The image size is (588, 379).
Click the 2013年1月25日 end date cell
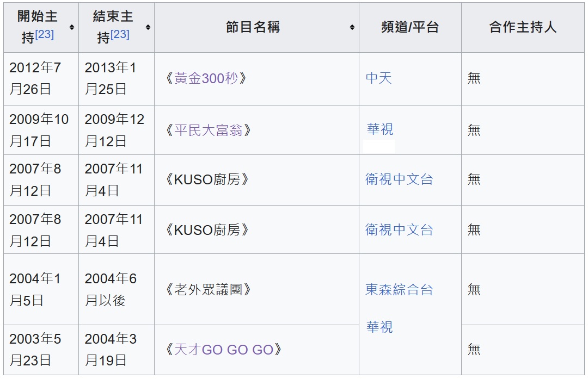click(x=111, y=78)
